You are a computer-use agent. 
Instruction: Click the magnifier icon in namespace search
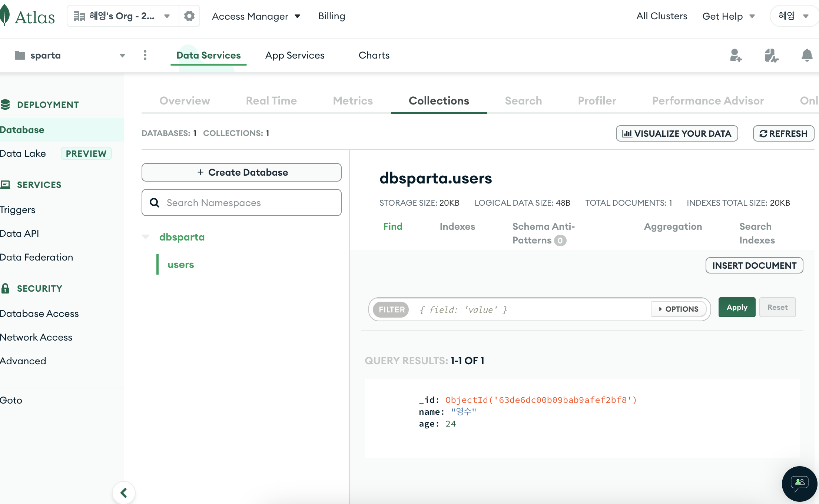tap(155, 203)
